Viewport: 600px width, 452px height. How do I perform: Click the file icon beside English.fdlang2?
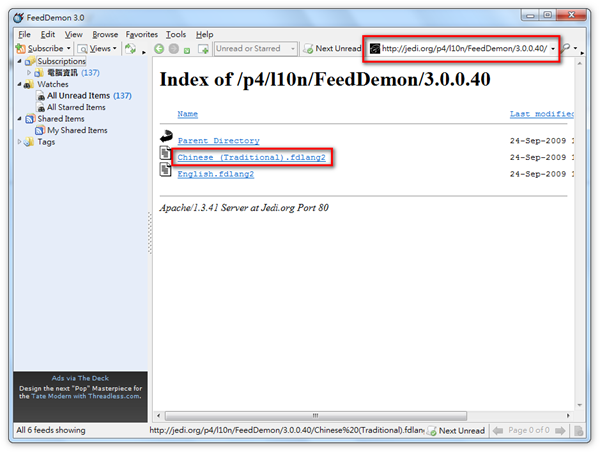click(166, 172)
